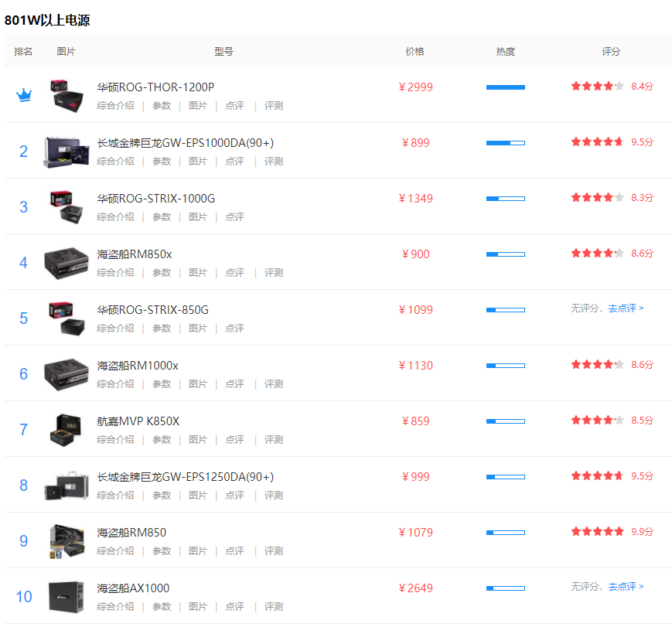Click the ￥1079 price of 海盗船RM850
Image resolution: width=672 pixels, height=627 pixels.
pyautogui.click(x=415, y=533)
